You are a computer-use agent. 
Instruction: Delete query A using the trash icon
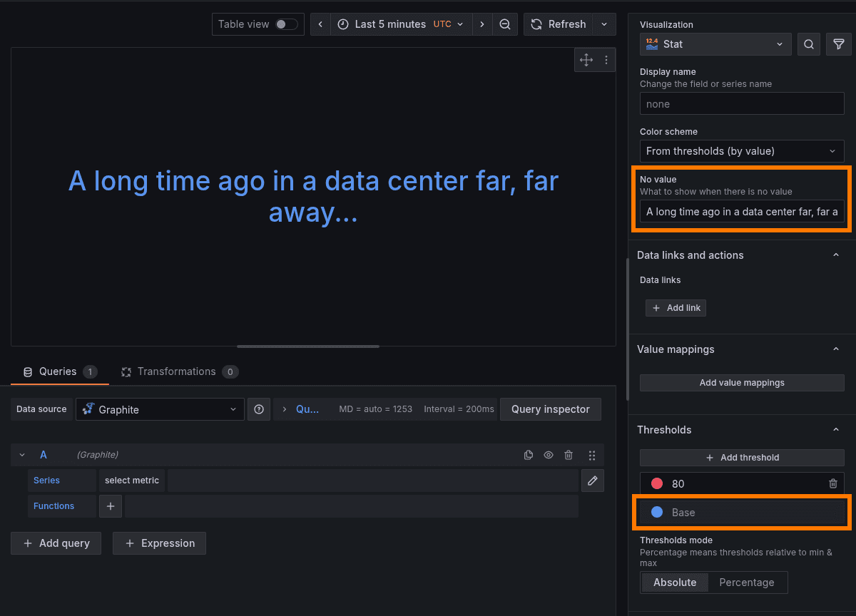coord(569,454)
